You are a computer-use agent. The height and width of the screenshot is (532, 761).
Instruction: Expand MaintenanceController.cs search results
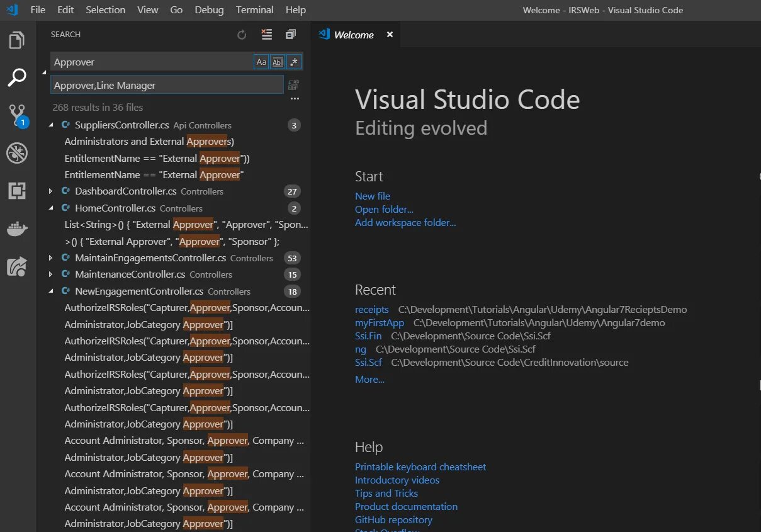coord(52,274)
